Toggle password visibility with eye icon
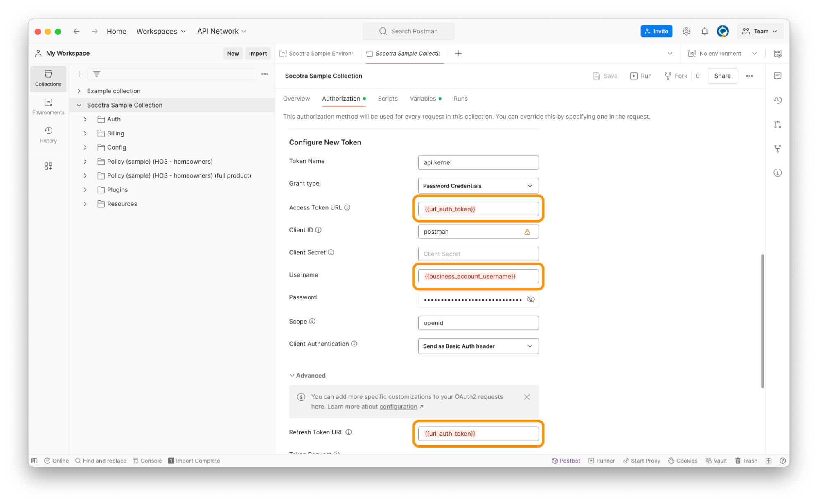The image size is (818, 504). coord(530,299)
